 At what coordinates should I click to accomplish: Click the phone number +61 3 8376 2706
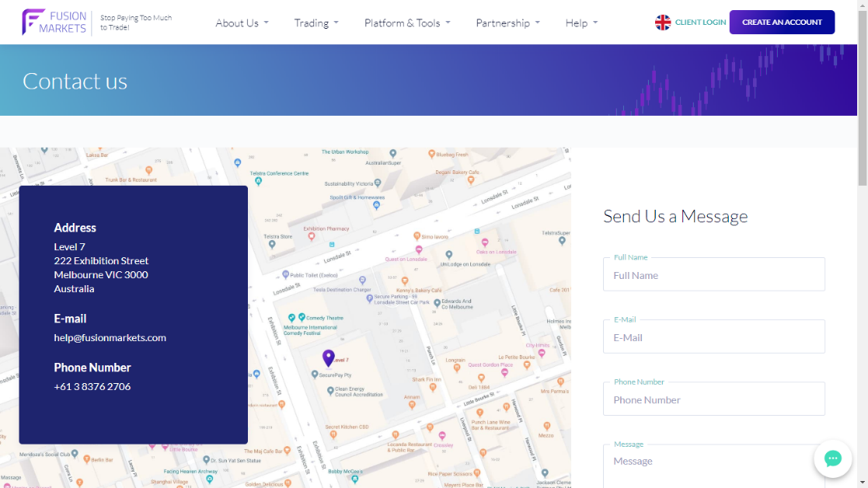click(x=92, y=386)
